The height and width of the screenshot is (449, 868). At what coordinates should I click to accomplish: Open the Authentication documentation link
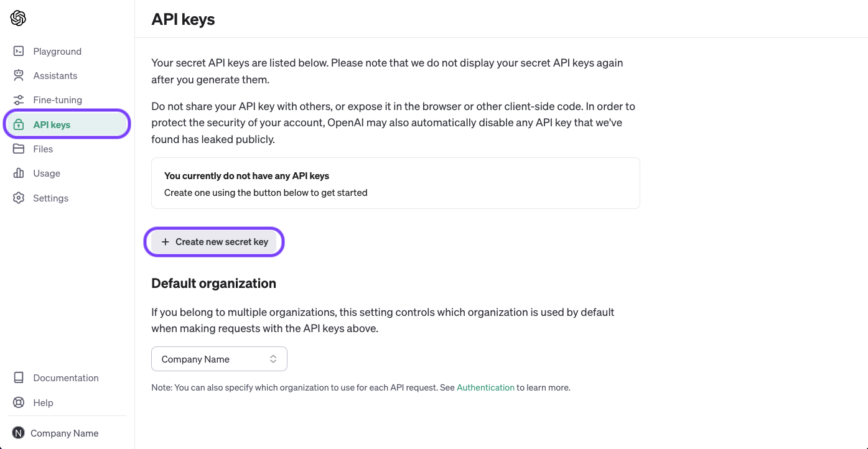pyautogui.click(x=486, y=387)
